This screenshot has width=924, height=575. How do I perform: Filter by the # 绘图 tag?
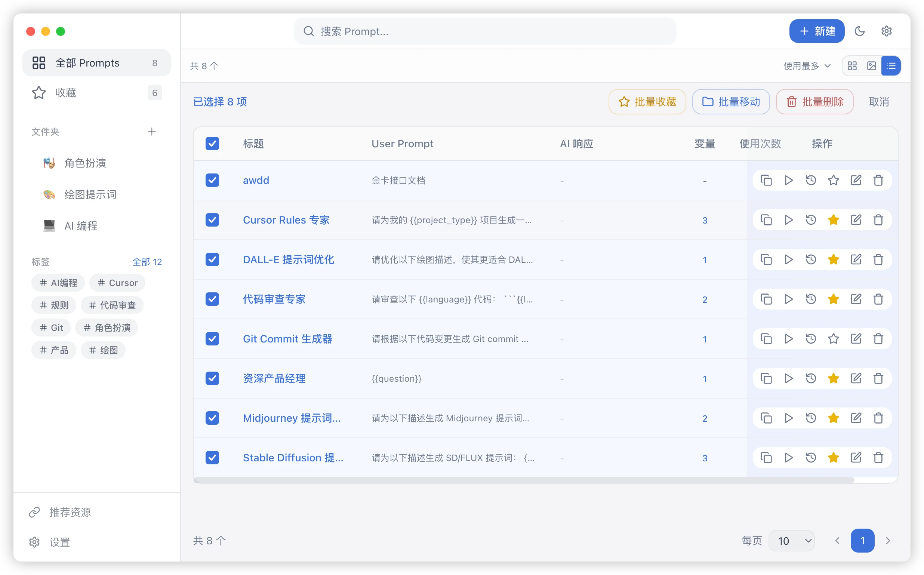click(103, 350)
